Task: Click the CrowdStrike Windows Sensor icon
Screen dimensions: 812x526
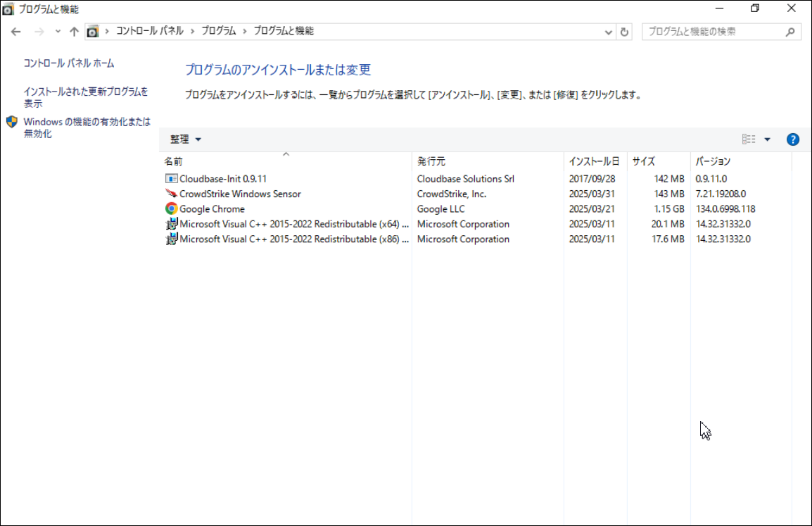Action: (x=171, y=194)
